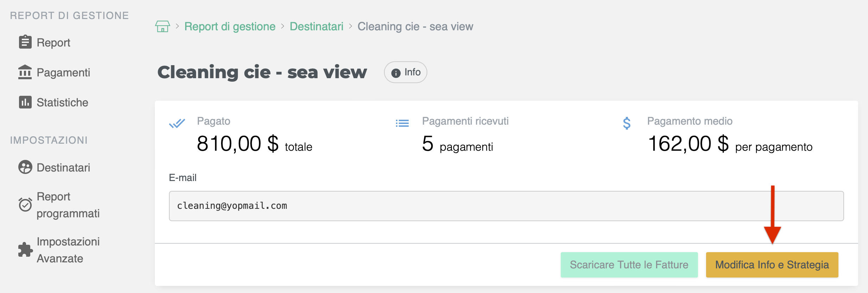Click the Report programmati alarm clock icon

(25, 205)
